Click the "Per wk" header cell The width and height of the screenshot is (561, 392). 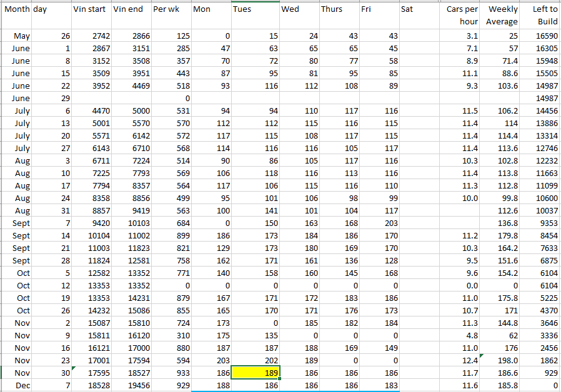170,10
